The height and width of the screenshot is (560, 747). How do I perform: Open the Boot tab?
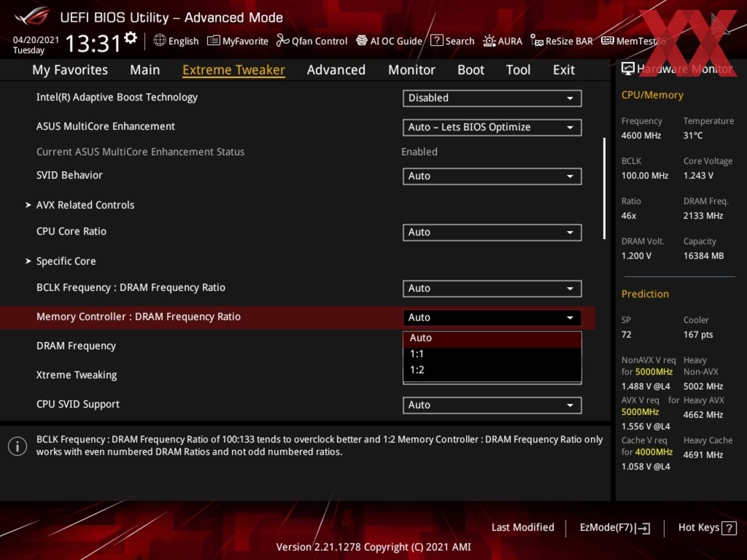tap(471, 70)
